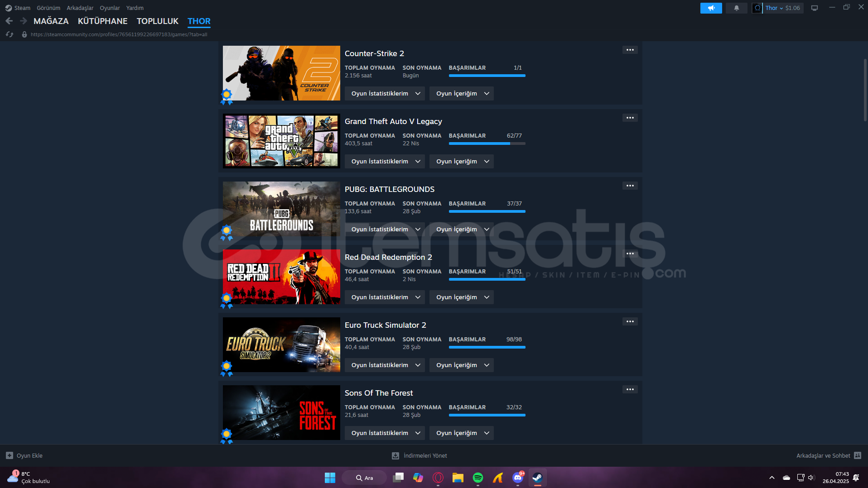Image resolution: width=868 pixels, height=488 pixels.
Task: Open options menu for Euro Truck Simulator 2
Action: pos(630,321)
